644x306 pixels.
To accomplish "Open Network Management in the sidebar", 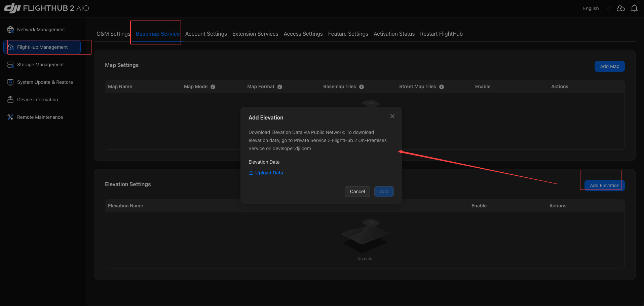I will pos(41,30).
